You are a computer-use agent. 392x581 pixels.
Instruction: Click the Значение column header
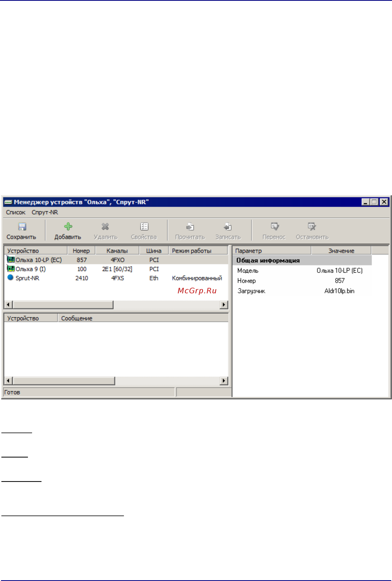341,251
